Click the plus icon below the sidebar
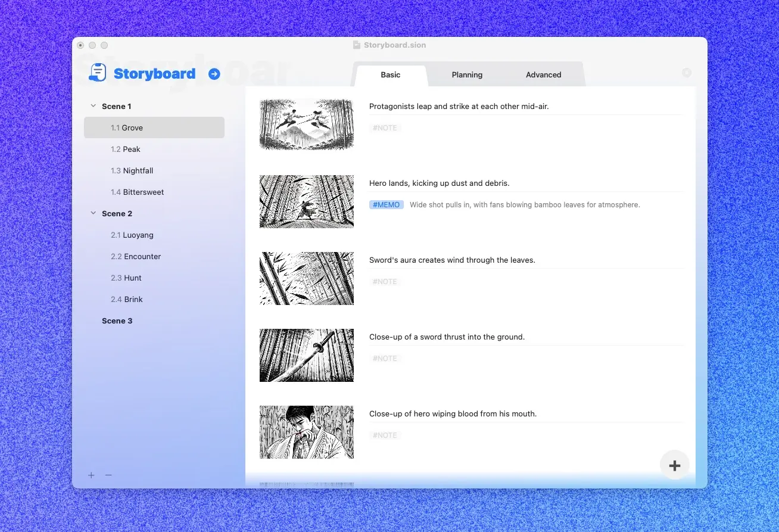This screenshot has height=532, width=779. [x=91, y=475]
